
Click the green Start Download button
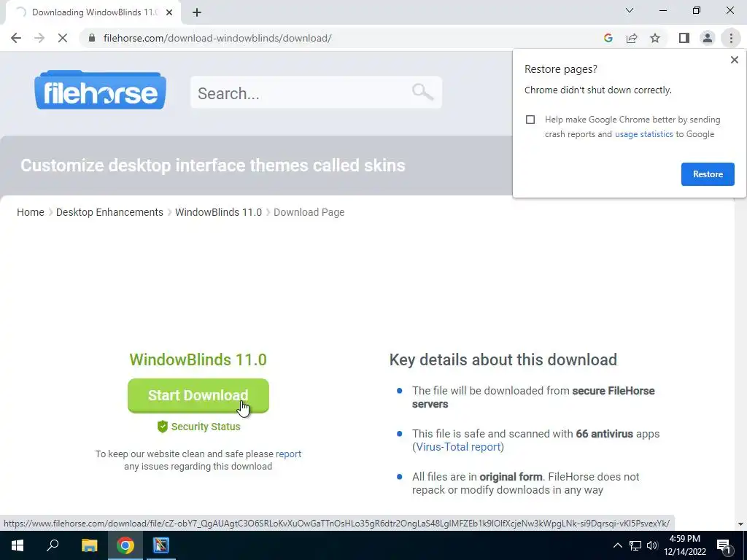198,395
